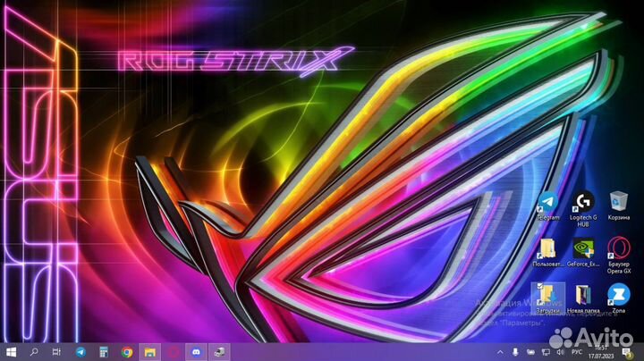Untick the checkbox on Загрузки icon
Screen dimensions: 644x361
pos(539,286)
